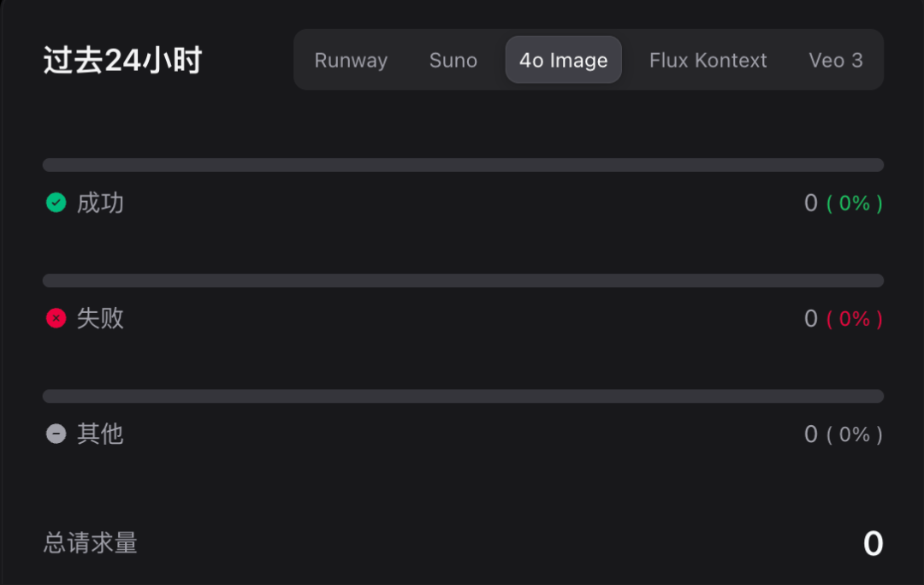924x585 pixels.
Task: Click the 失败 label text
Action: click(100, 318)
